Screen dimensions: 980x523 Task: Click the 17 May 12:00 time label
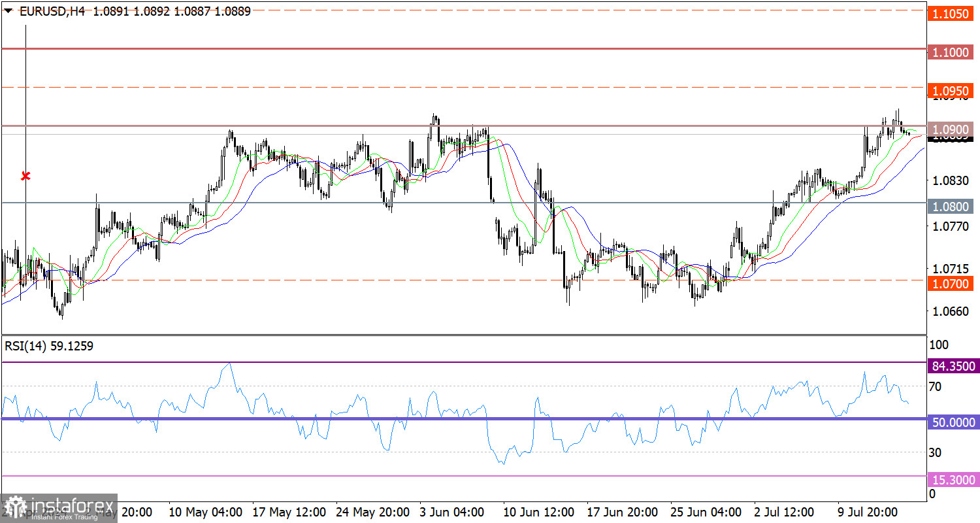[x=289, y=511]
